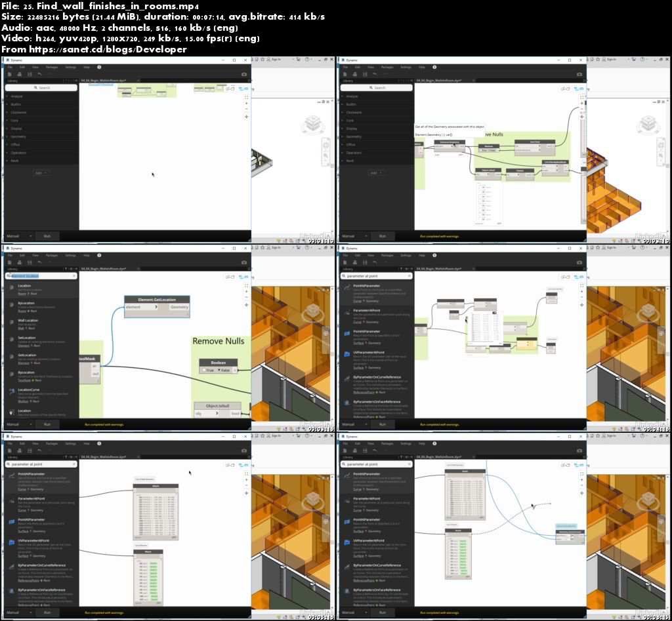Click Revit ViewCube in bottom-right frame
Screen dimensions: 672x621
coord(648,500)
